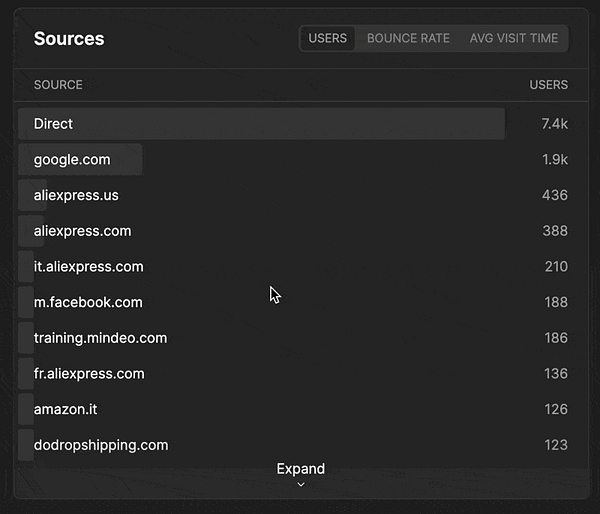Image resolution: width=600 pixels, height=514 pixels.
Task: Click the USERS column header
Action: pos(548,85)
